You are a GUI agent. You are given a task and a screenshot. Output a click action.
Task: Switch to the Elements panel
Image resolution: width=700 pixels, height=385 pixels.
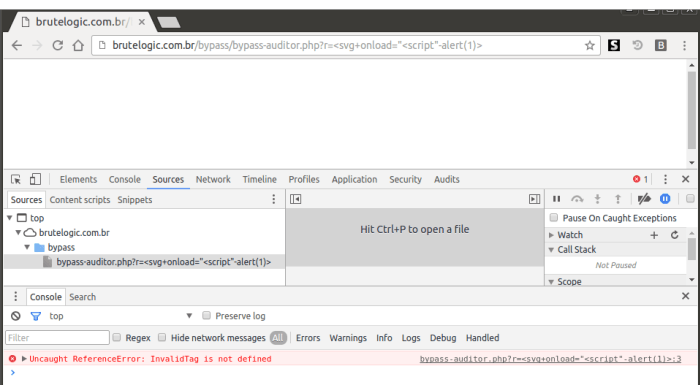click(78, 180)
